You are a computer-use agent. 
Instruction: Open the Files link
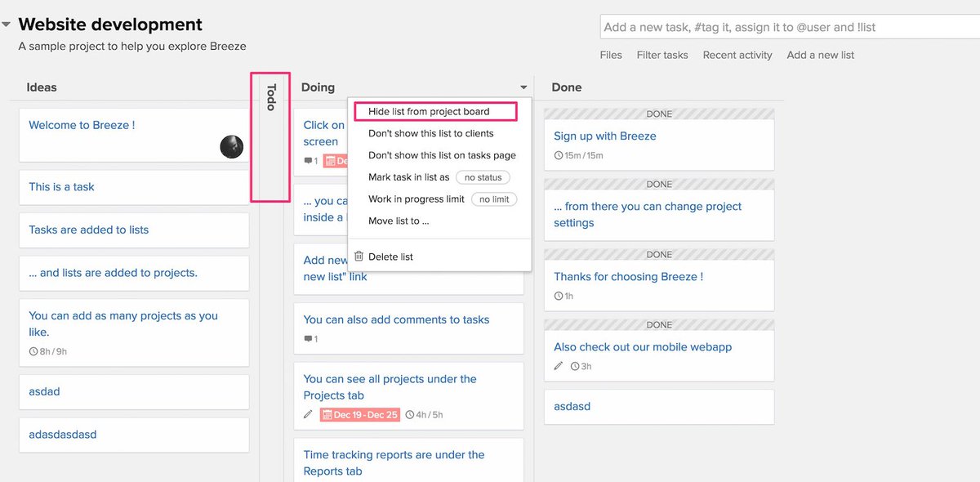click(611, 55)
